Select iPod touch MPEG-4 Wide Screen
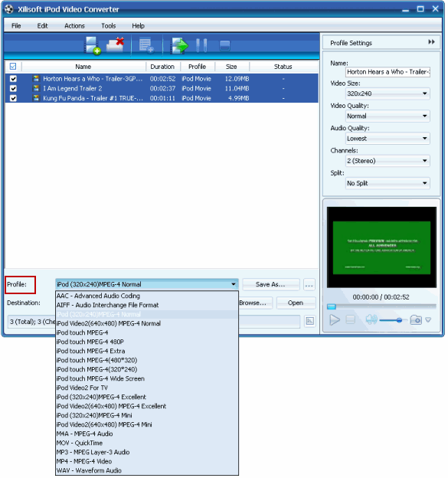 (147, 378)
